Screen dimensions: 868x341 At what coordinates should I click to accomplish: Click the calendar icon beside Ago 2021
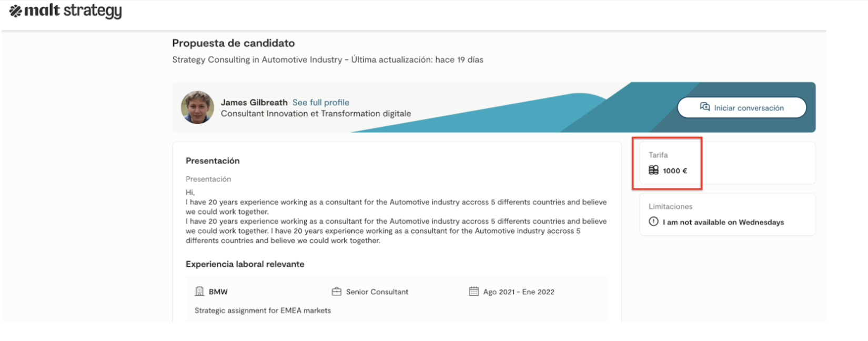[x=473, y=292]
